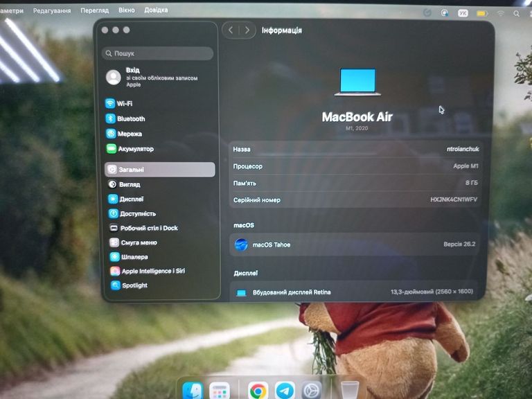Open Шпалера wallpaper settings

coord(129,257)
